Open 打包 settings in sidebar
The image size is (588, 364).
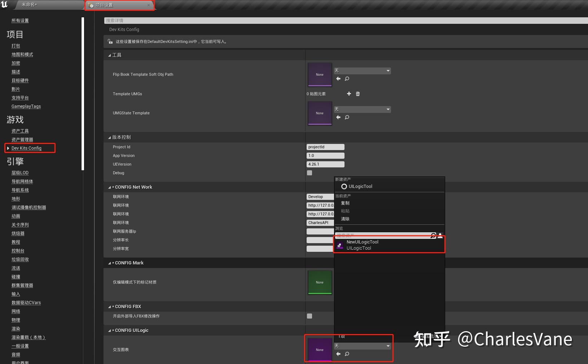click(x=16, y=46)
